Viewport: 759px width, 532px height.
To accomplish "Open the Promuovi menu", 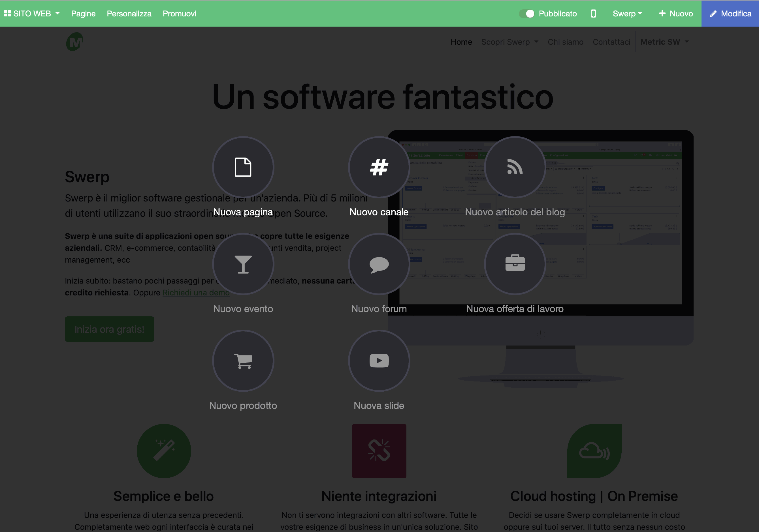I will [180, 14].
